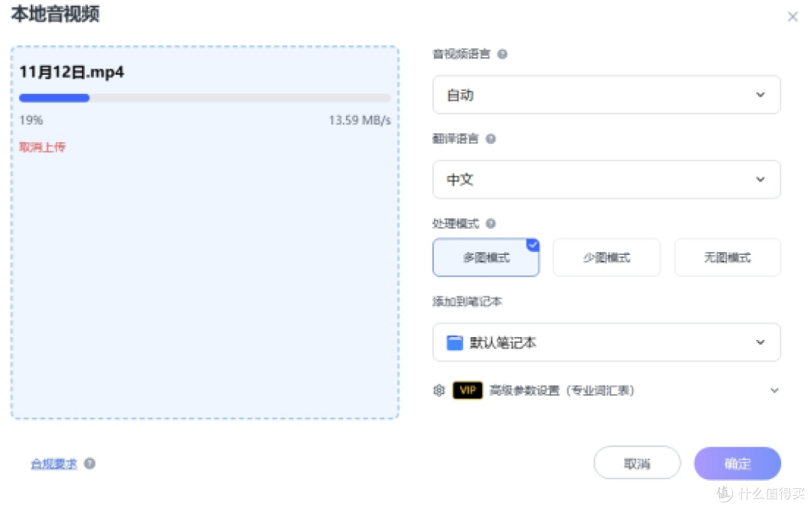Click the 确定 button
Image resolution: width=812 pixels, height=510 pixels.
click(738, 463)
